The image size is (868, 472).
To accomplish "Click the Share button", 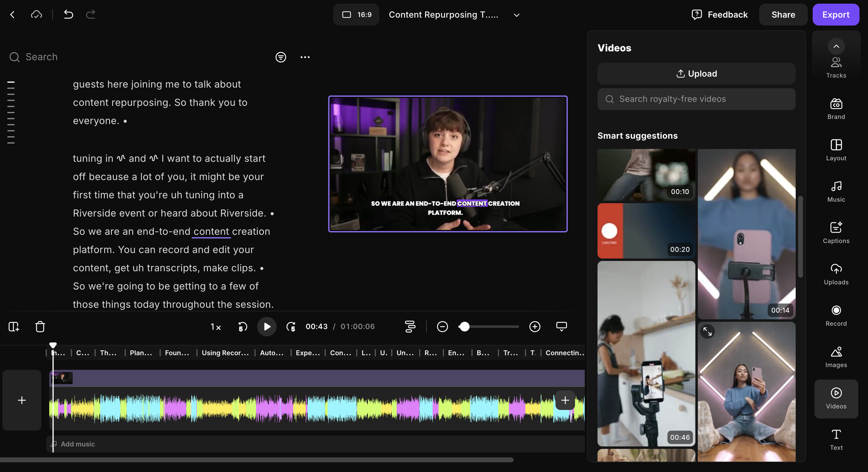I will (783, 15).
